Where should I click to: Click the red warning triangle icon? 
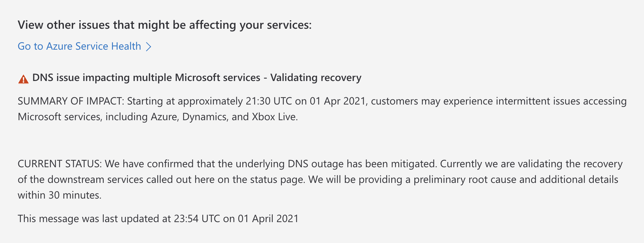pos(23,79)
